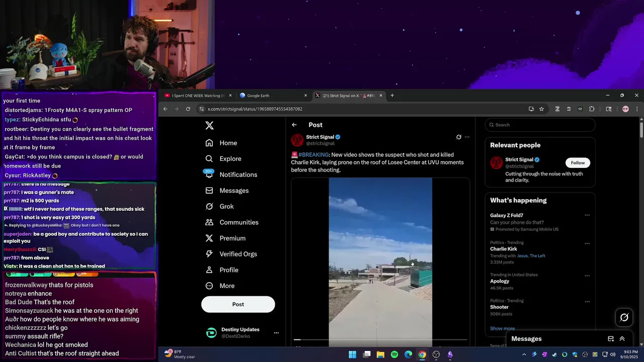Viewport: 644px width, 362px height.
Task: Click the browser back button
Action: 165,109
